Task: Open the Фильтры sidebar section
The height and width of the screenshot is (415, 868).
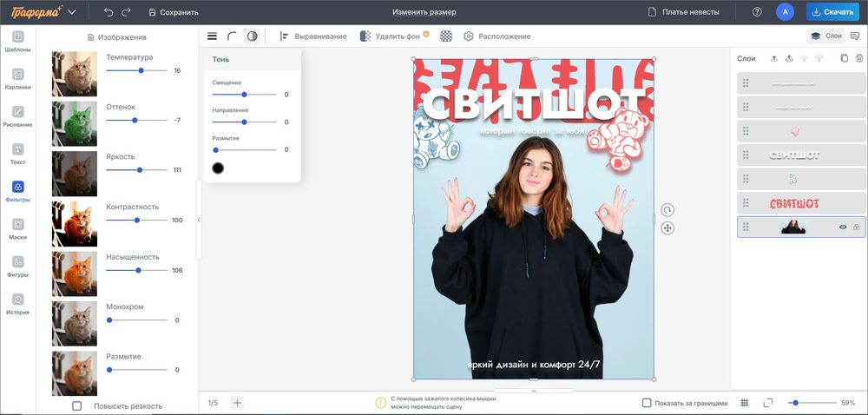Action: 17,192
